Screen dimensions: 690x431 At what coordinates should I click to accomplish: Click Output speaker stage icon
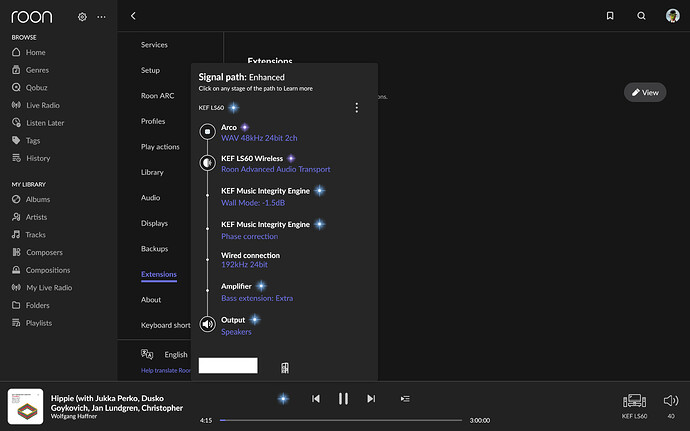[x=207, y=324]
